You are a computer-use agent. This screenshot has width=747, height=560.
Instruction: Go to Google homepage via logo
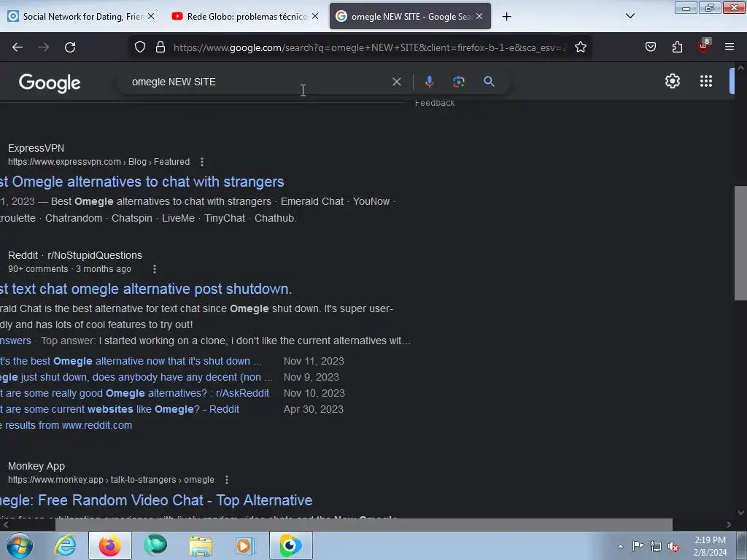pos(50,83)
